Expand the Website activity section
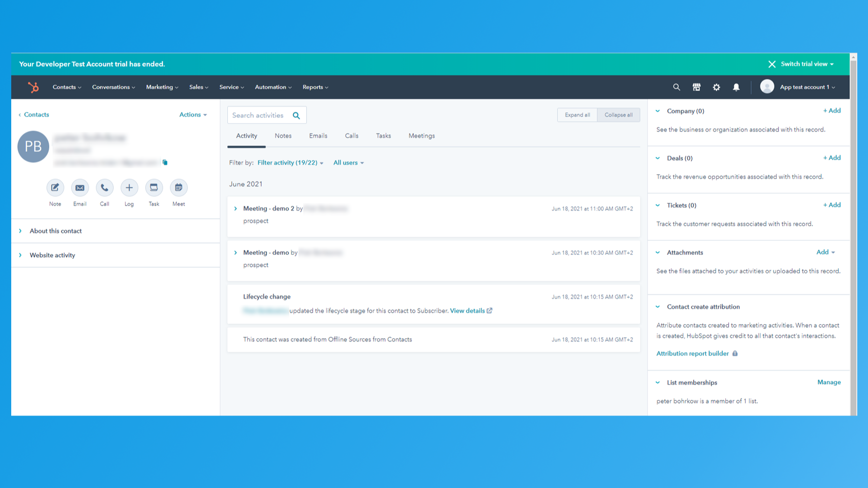Screen dimensions: 868x488 pos(52,255)
